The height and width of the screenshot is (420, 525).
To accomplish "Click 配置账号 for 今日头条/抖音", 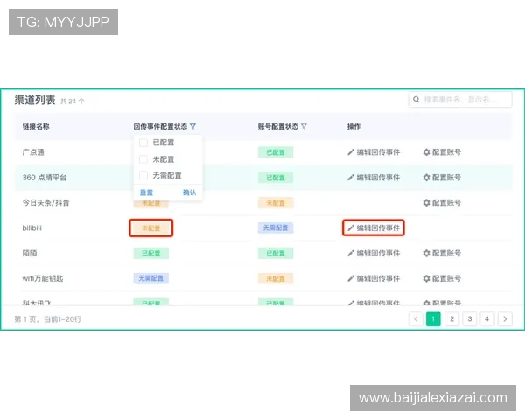I will click(x=442, y=203).
